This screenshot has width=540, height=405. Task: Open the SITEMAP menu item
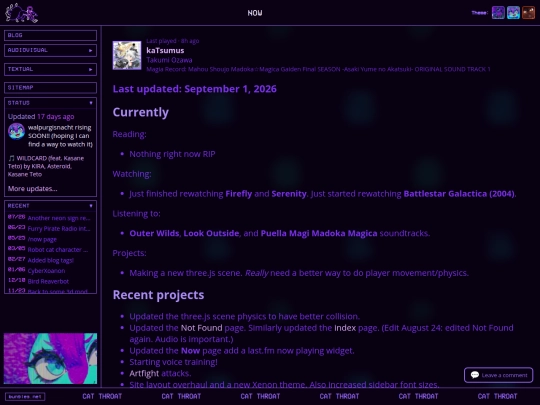(50, 87)
